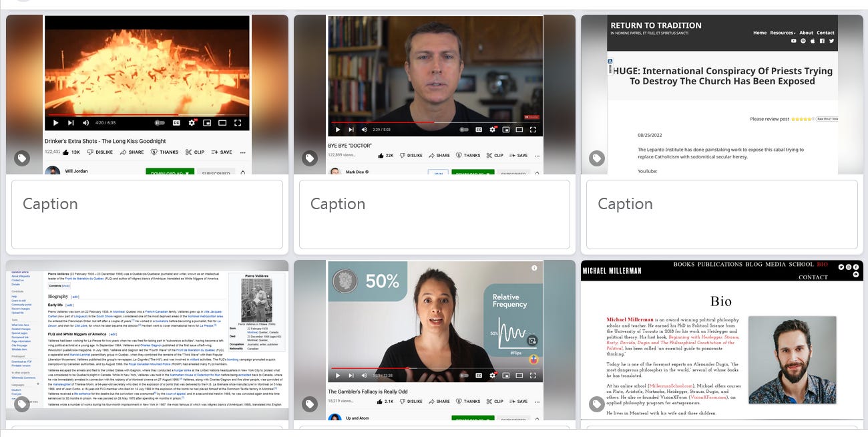Viewport: 868px width, 437px height.
Task: Open settings gear in Long Kiss Goodnight player
Action: click(192, 123)
